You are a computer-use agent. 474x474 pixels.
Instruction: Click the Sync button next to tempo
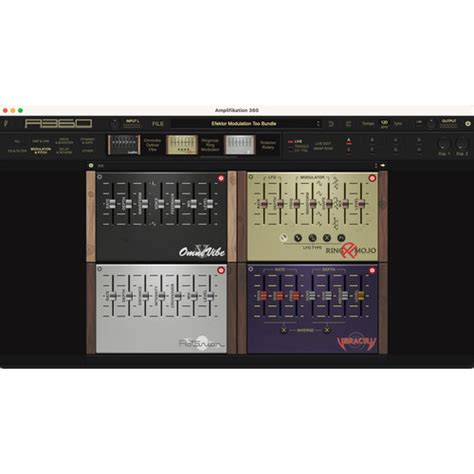pyautogui.click(x=398, y=124)
